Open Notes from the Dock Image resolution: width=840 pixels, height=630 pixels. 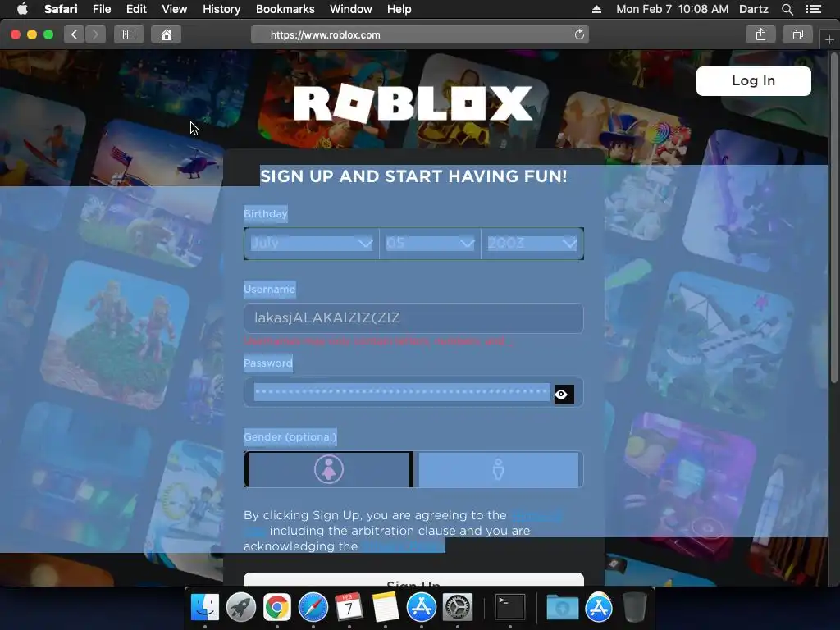pos(386,607)
